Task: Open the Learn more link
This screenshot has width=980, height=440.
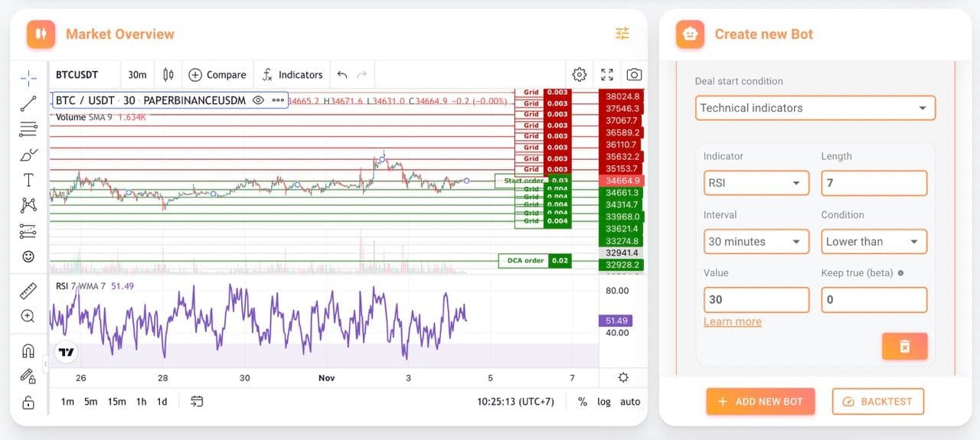Action: (732, 322)
